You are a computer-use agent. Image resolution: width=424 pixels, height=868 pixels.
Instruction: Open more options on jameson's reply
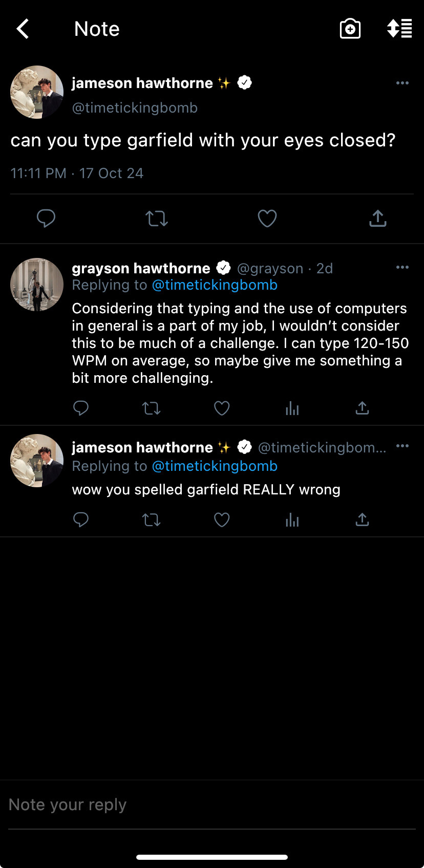pos(402,446)
